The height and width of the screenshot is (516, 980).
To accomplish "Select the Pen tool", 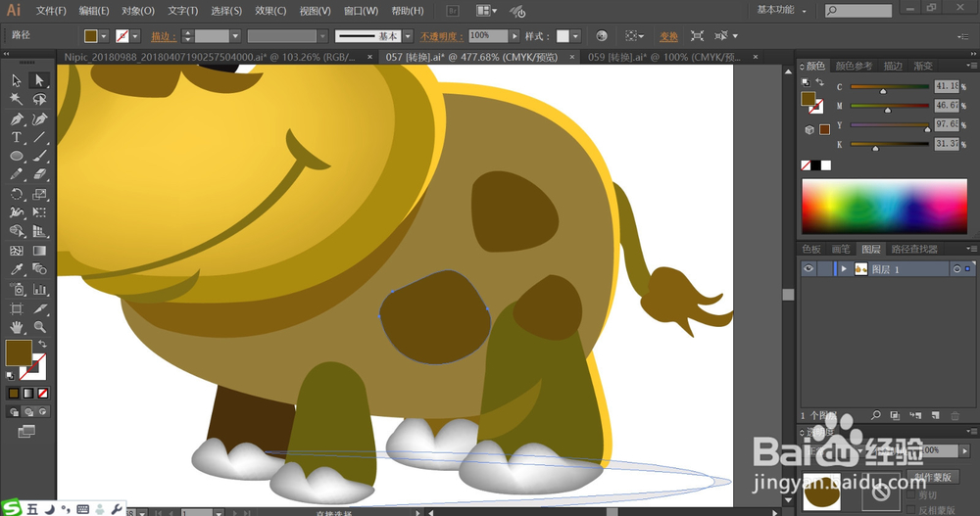I will 17,118.
